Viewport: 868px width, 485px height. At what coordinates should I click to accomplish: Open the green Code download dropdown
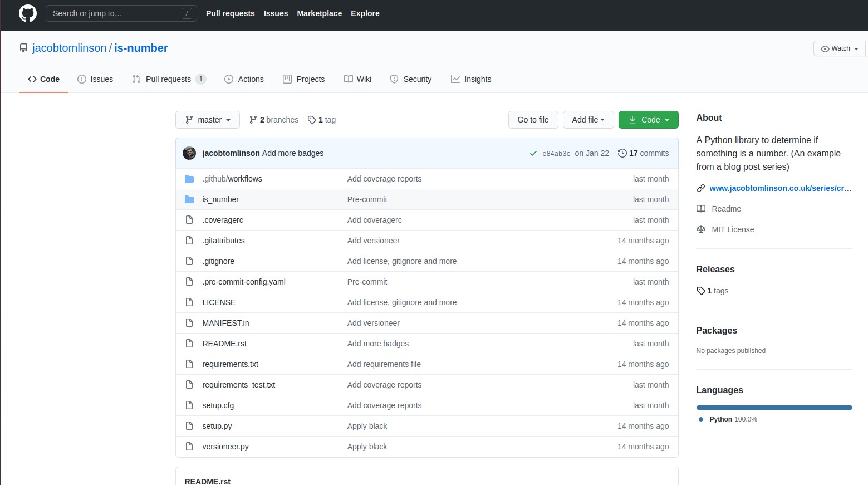coord(649,120)
